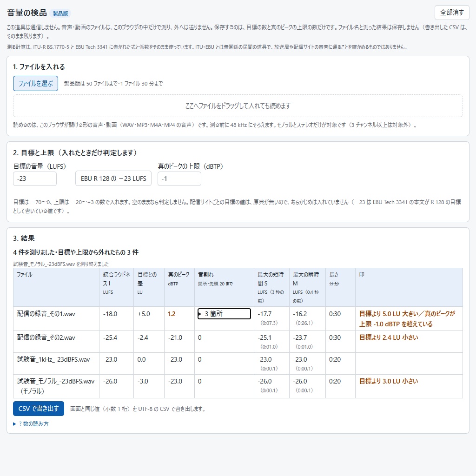Click the ファイル column header
476x476 pixels.
[56, 287]
